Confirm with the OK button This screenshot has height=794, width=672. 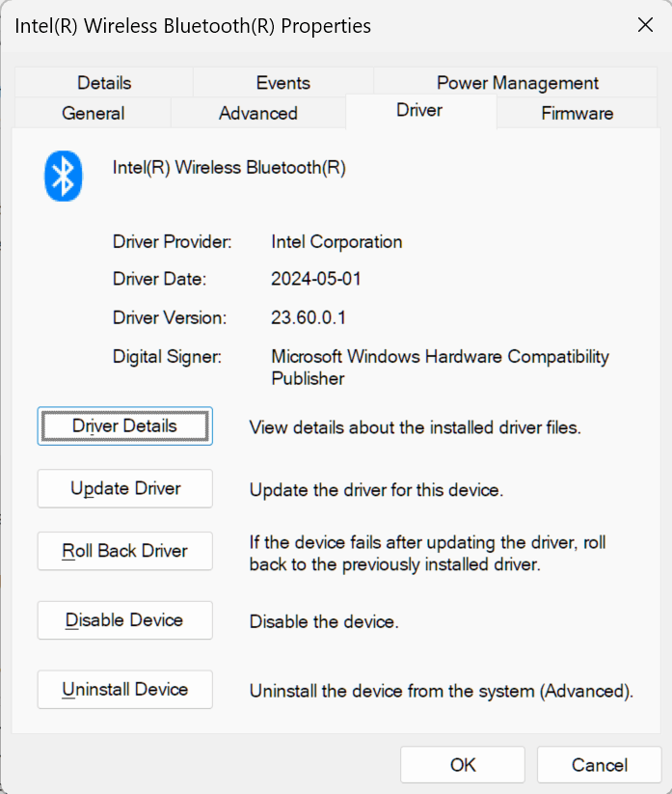[x=463, y=765]
